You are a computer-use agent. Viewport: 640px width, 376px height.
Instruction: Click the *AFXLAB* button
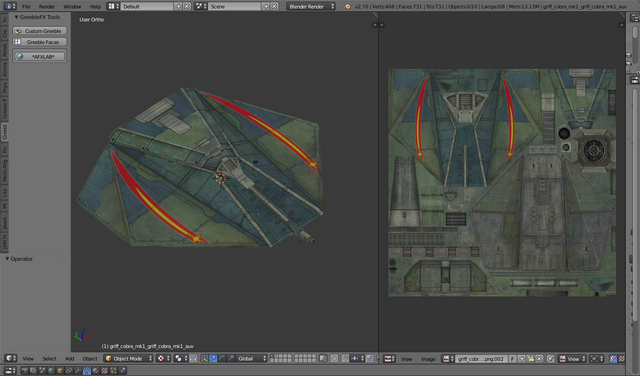(x=40, y=57)
